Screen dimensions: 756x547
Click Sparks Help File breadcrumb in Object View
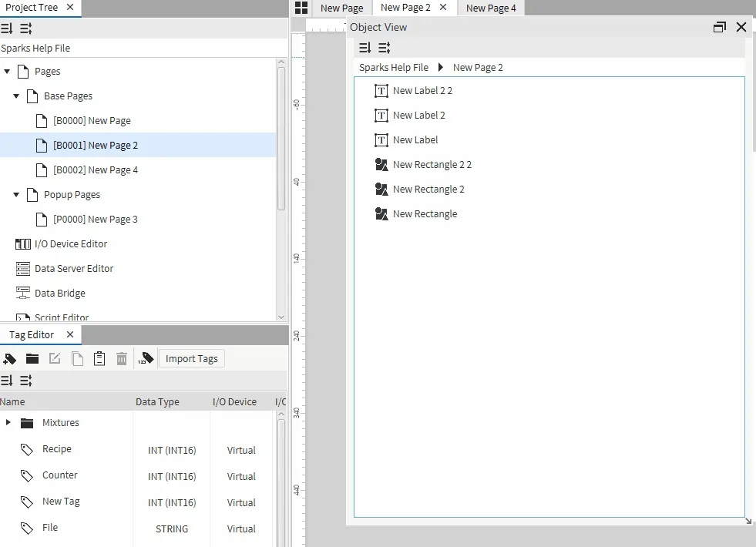click(393, 68)
